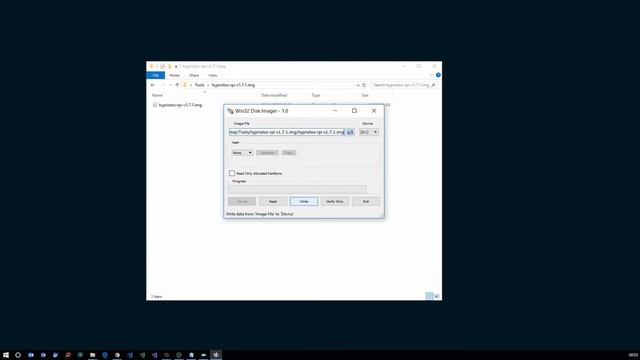640x360 pixels.
Task: Click the Win32 Disk Imager taskbar icon
Action: tap(216, 355)
